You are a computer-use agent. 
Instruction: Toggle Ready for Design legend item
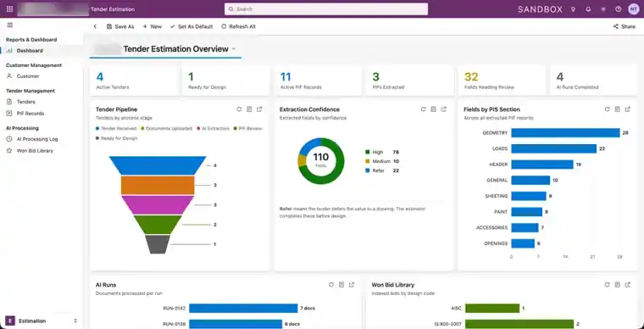(x=117, y=138)
